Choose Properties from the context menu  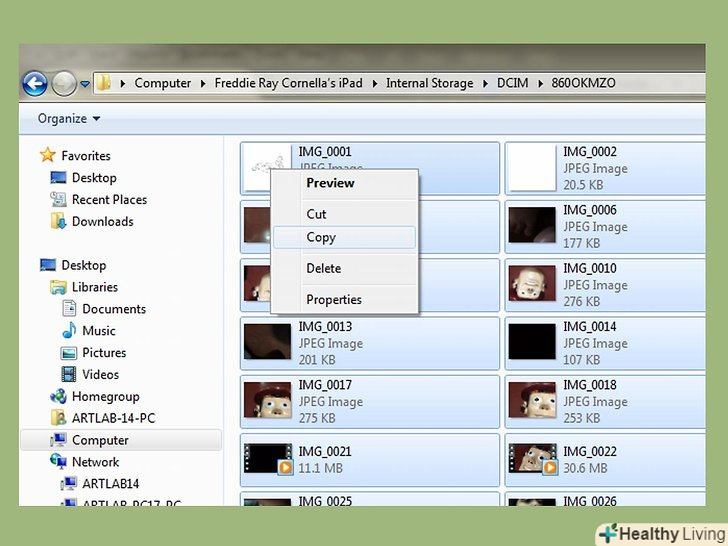(333, 300)
